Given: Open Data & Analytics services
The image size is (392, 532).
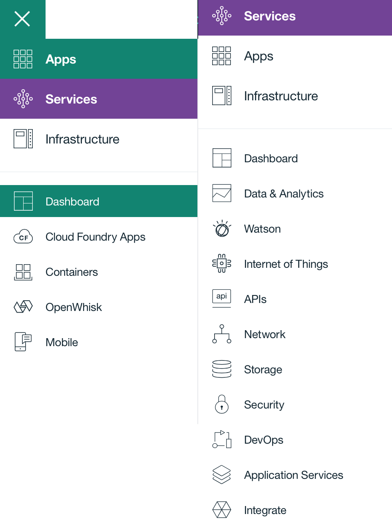Looking at the screenshot, I should (284, 194).
